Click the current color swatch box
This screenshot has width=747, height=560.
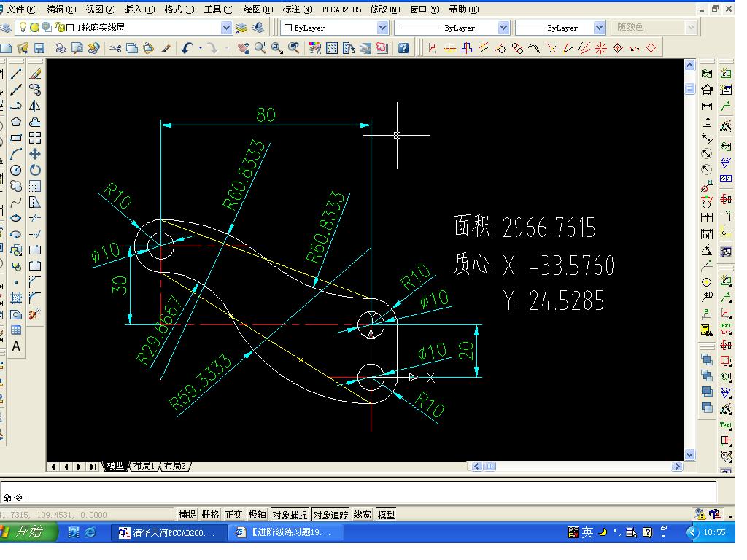[287, 28]
